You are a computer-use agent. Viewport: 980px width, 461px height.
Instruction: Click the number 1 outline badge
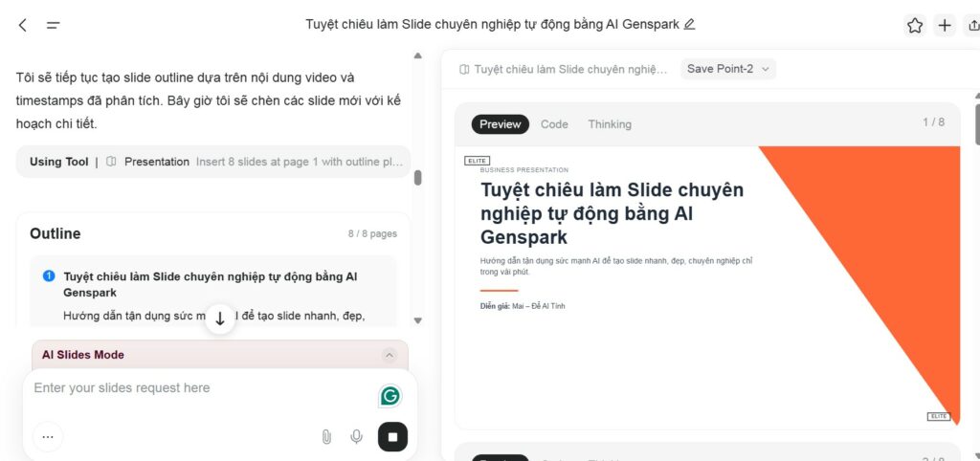49,275
